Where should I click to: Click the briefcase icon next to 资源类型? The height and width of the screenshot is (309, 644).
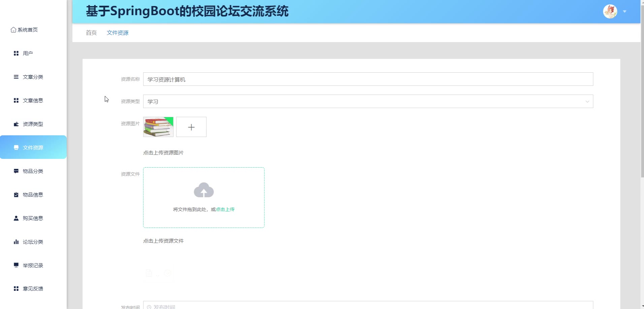coord(16,124)
